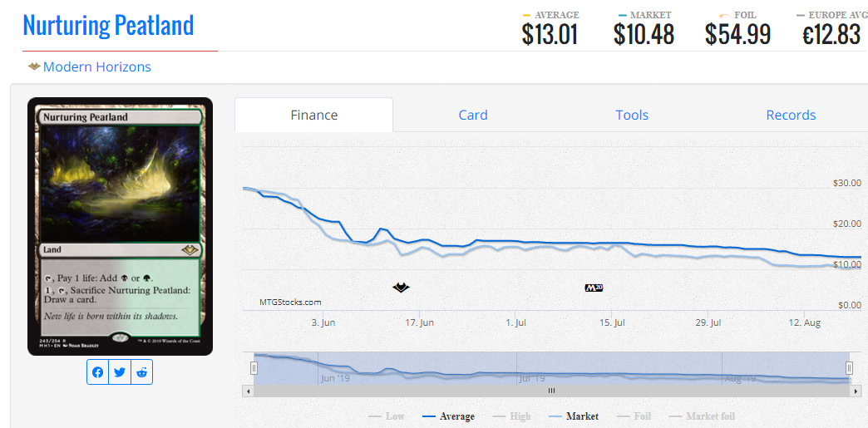This screenshot has height=428, width=868.
Task: Toggle the Low series in legend
Action: pyautogui.click(x=387, y=416)
